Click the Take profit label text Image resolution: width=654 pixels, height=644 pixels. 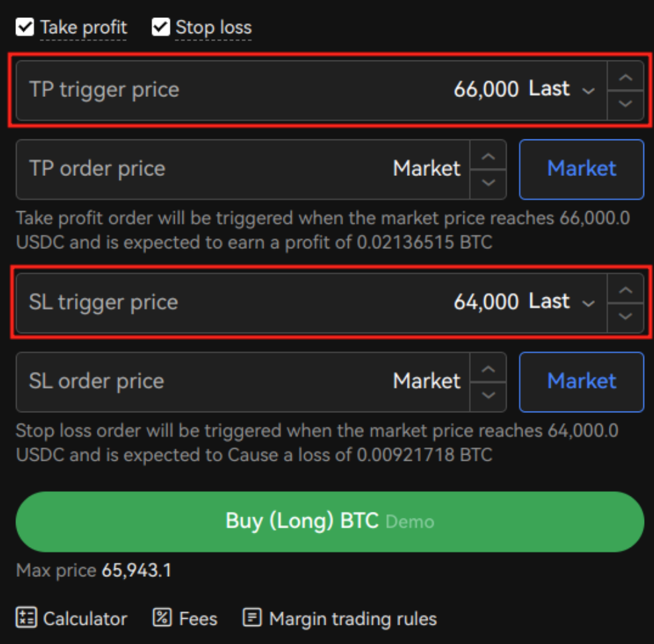[x=84, y=28]
